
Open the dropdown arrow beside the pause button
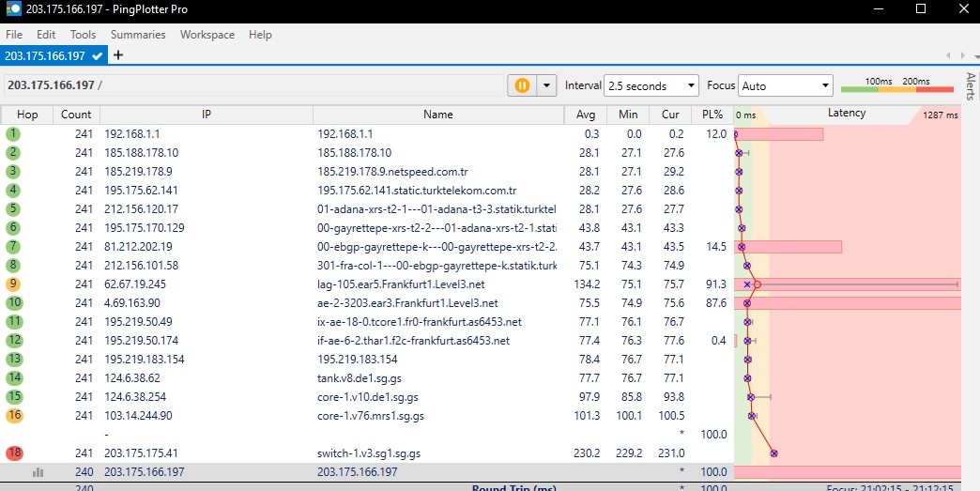(546, 85)
